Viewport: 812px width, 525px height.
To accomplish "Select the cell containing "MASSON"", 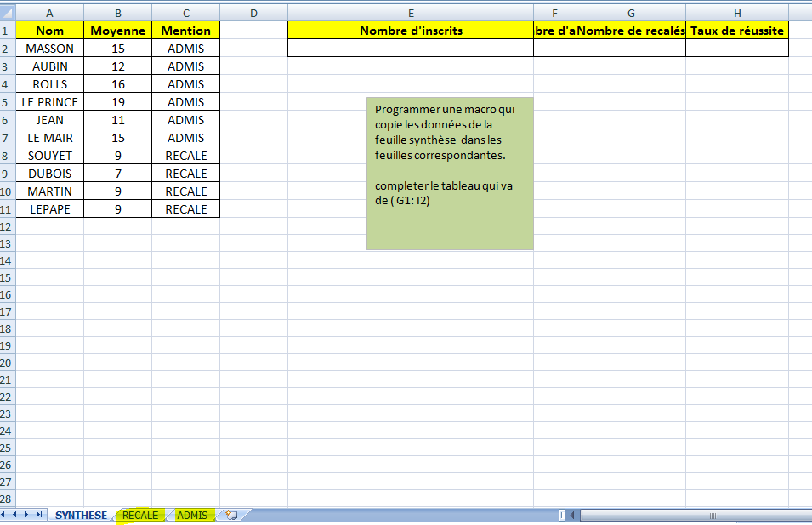I will (49, 49).
